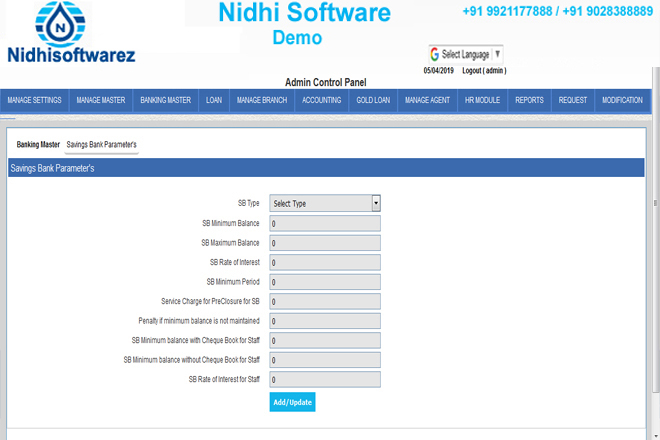The width and height of the screenshot is (660, 440).
Task: Focus the SB Minimum Period field
Action: point(325,282)
